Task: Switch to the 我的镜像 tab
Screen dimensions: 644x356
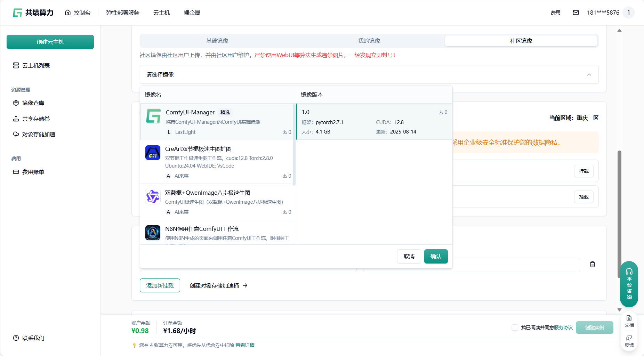Action: point(369,41)
